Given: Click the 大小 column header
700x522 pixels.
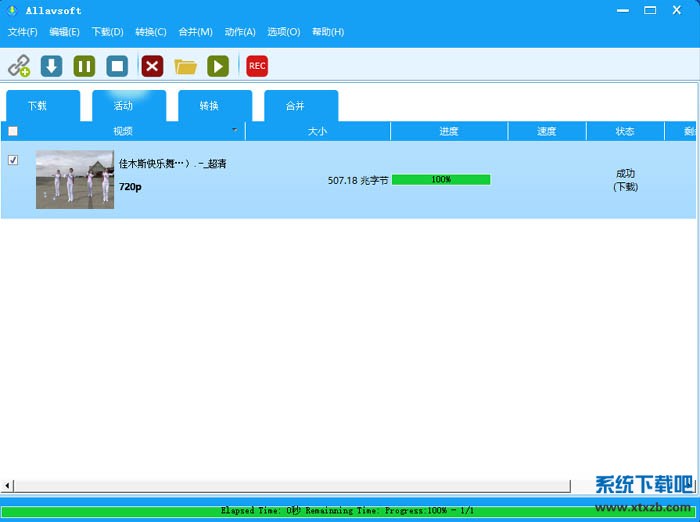Looking at the screenshot, I should [317, 131].
